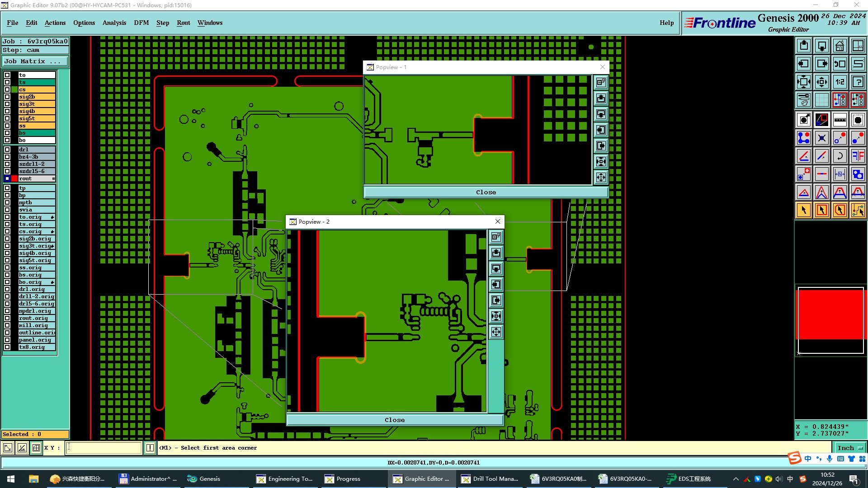Viewport: 868px width, 488px height.
Task: Click the X Y coordinate input field
Action: tap(104, 448)
